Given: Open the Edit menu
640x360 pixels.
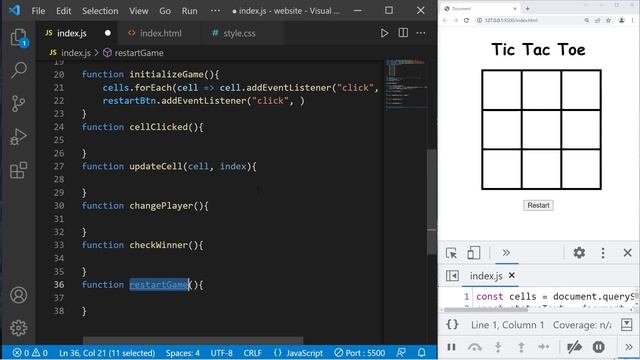Looking at the screenshot, I should point(63,11).
